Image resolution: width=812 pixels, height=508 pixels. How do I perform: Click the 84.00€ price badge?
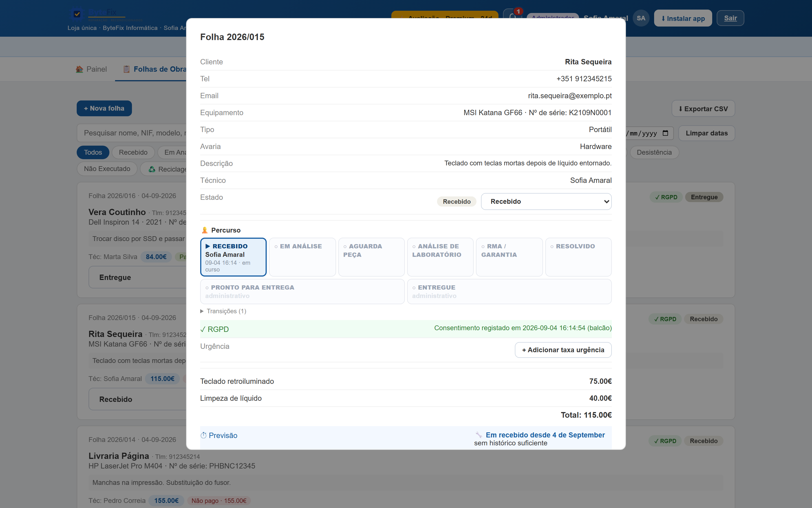156,257
